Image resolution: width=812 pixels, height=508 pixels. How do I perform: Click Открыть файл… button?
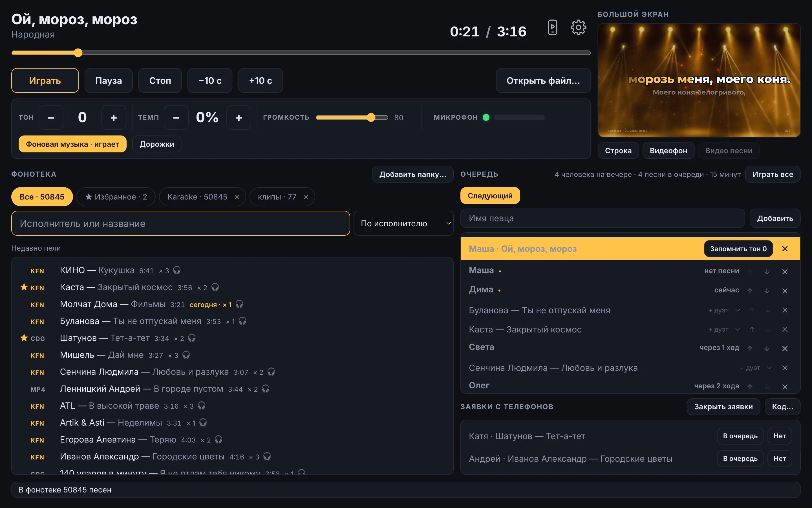[543, 81]
